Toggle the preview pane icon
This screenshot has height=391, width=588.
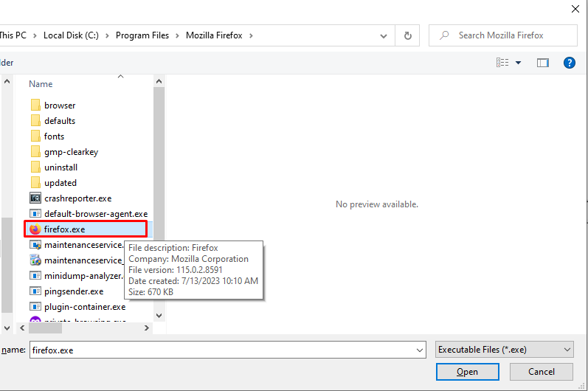[542, 63]
